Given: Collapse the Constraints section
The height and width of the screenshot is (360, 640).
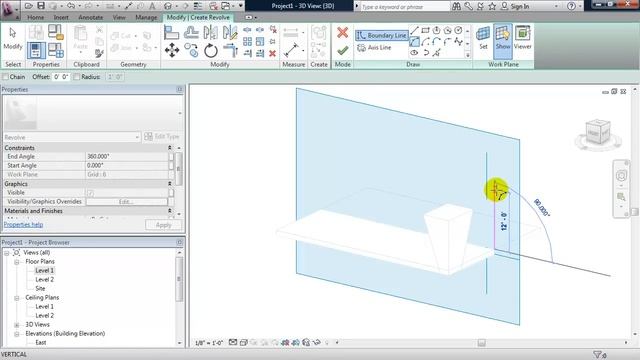Looking at the screenshot, I should 170,148.
